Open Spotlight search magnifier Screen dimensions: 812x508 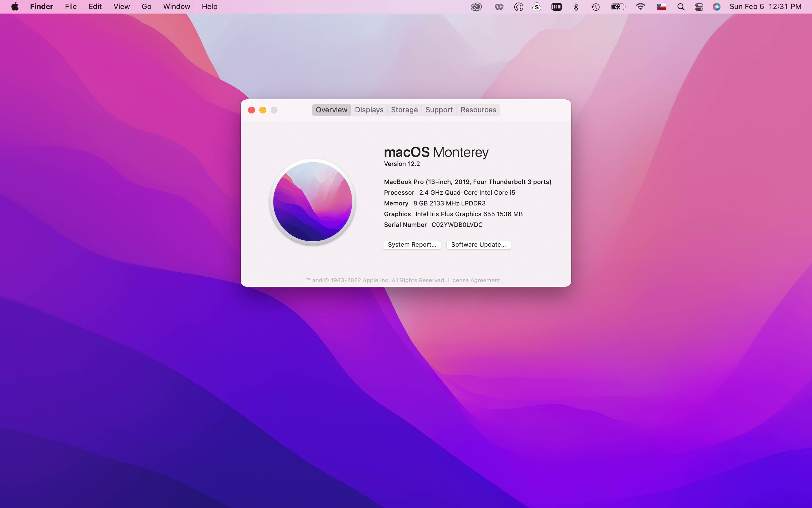pyautogui.click(x=680, y=7)
